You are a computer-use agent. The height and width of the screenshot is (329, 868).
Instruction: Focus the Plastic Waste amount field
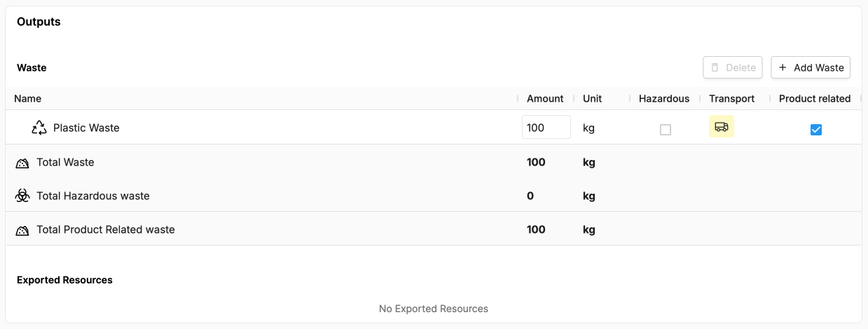(x=546, y=128)
